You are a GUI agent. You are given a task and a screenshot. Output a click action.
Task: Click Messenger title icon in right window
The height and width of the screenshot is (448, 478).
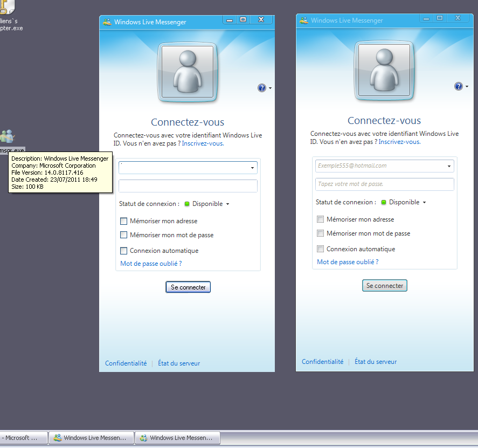click(x=303, y=20)
